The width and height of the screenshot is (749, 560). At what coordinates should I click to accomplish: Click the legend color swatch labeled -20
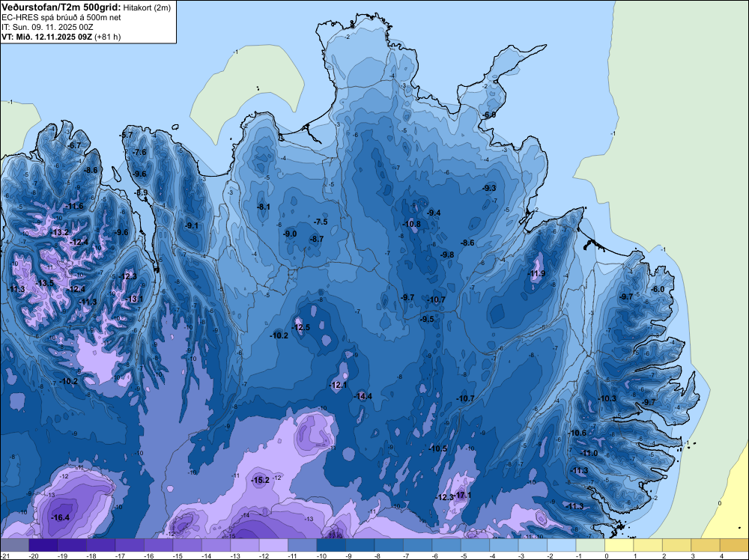click(x=43, y=544)
